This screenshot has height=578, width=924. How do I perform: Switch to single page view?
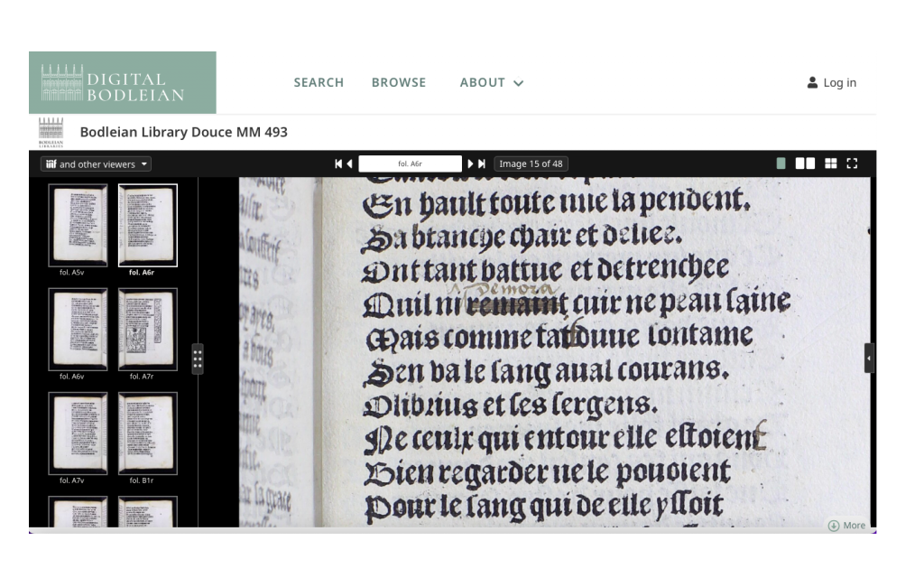pos(781,164)
